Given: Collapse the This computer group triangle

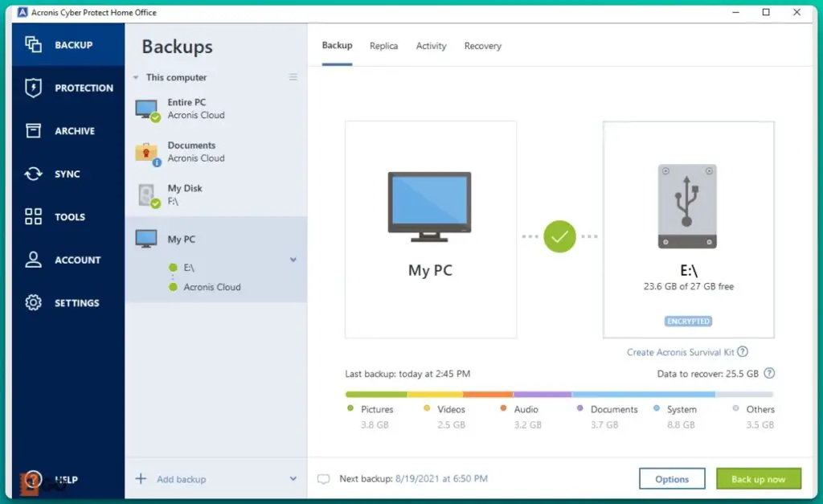Looking at the screenshot, I should click(136, 78).
